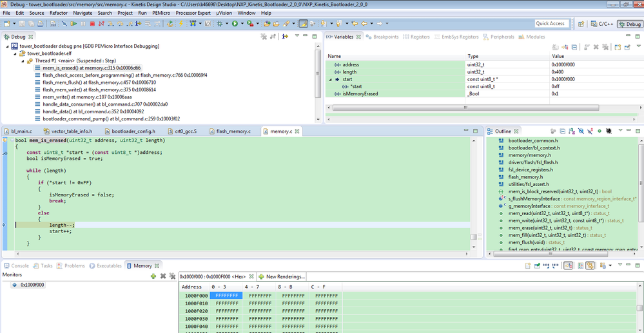Click Collapse All icon in Variables view

click(x=574, y=47)
